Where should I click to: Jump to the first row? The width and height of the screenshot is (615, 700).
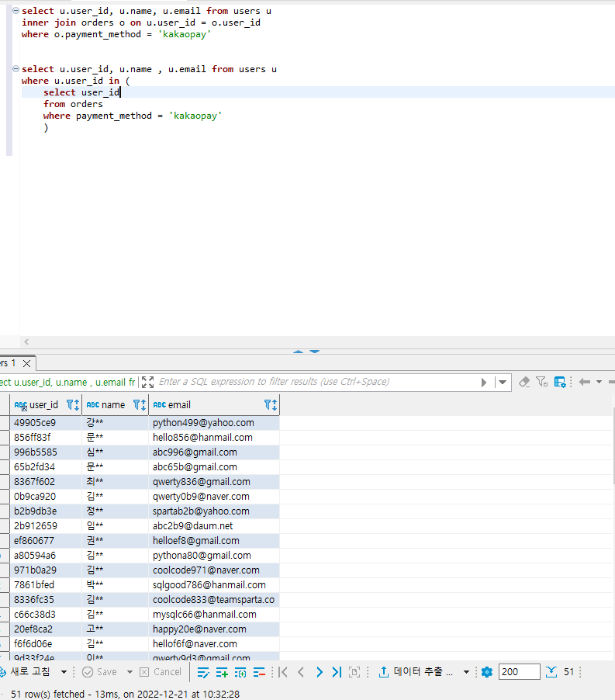tap(283, 672)
